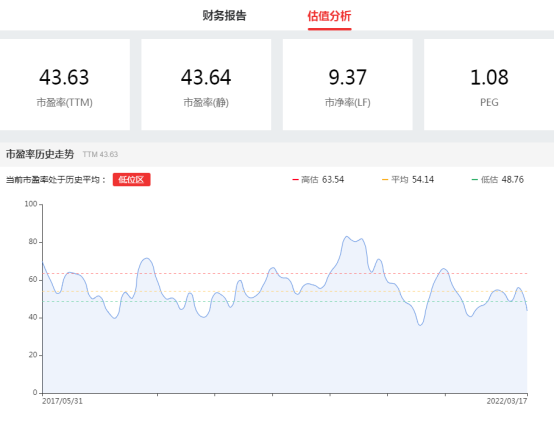Select the 估值分析 tab
Viewport: 554px width, 424px height.
(329, 16)
